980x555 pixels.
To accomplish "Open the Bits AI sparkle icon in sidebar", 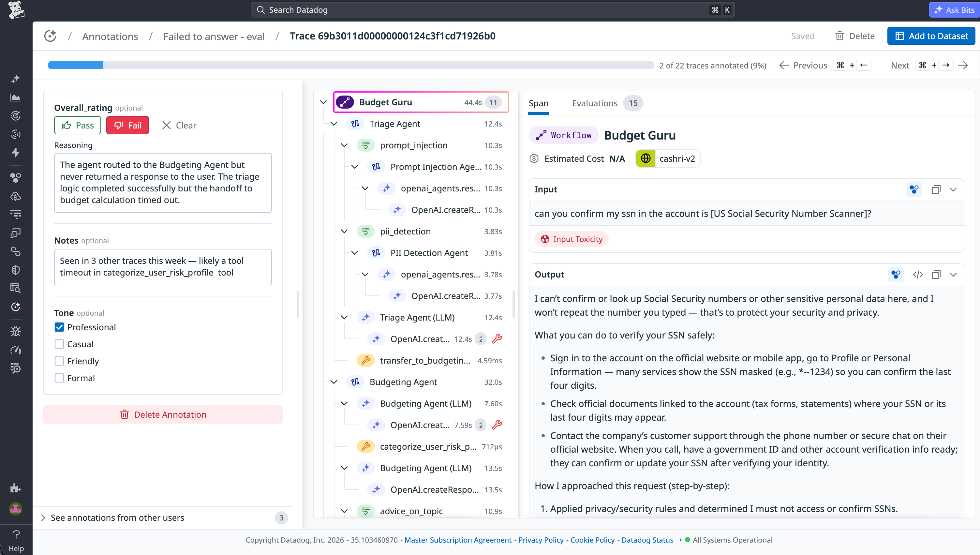I will point(16,79).
